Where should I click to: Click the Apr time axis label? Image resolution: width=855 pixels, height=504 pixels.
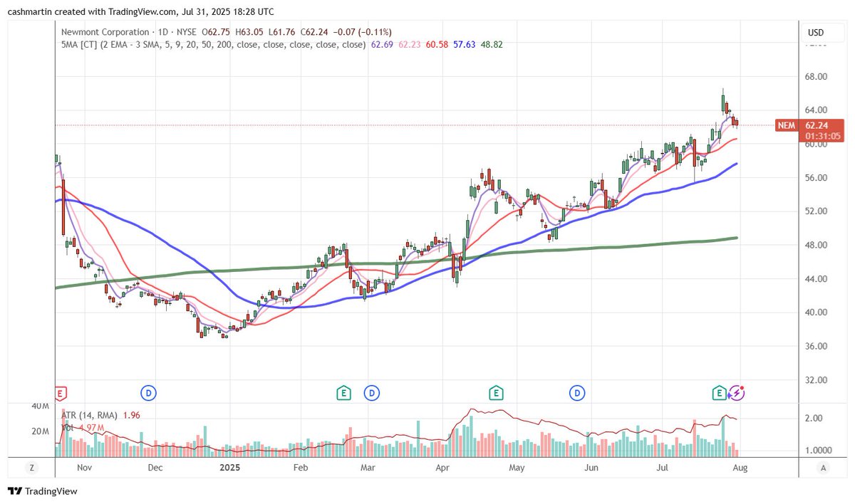[443, 468]
